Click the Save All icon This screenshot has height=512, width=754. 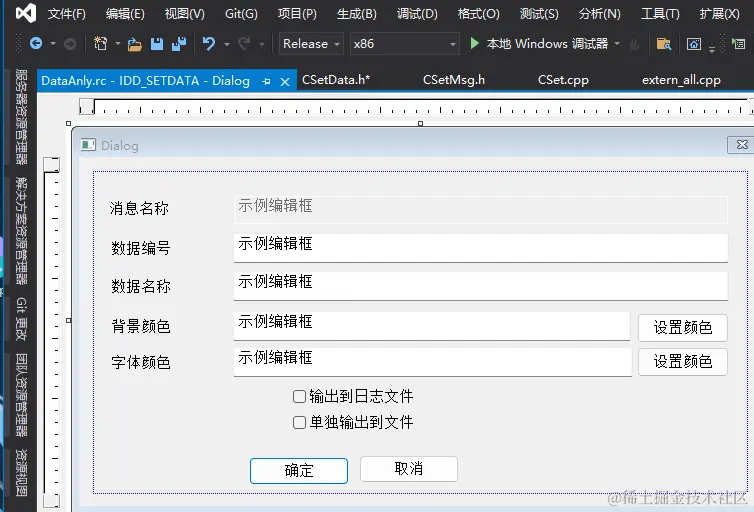(x=179, y=44)
